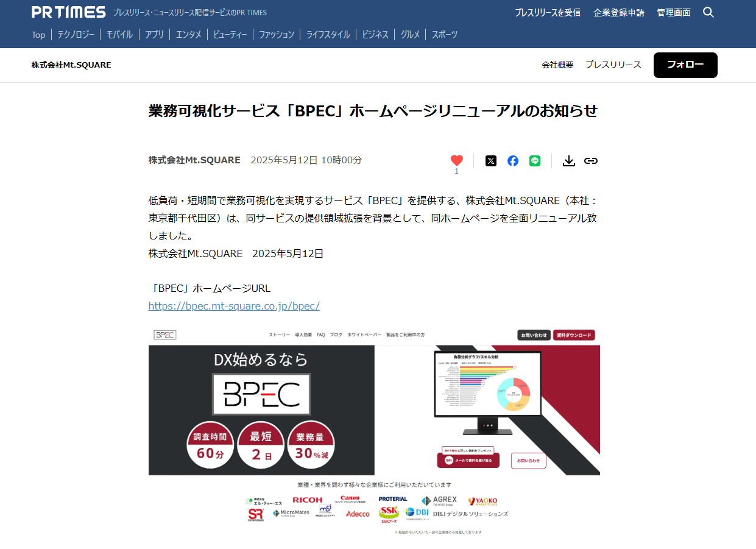Screen dimensions: 756x549
Task: Go to the ビジネス category
Action: (x=375, y=35)
